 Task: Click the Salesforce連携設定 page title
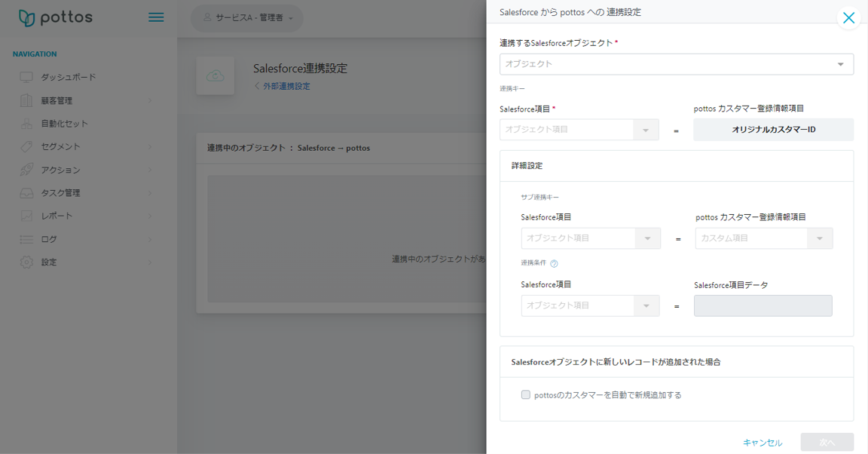point(301,68)
